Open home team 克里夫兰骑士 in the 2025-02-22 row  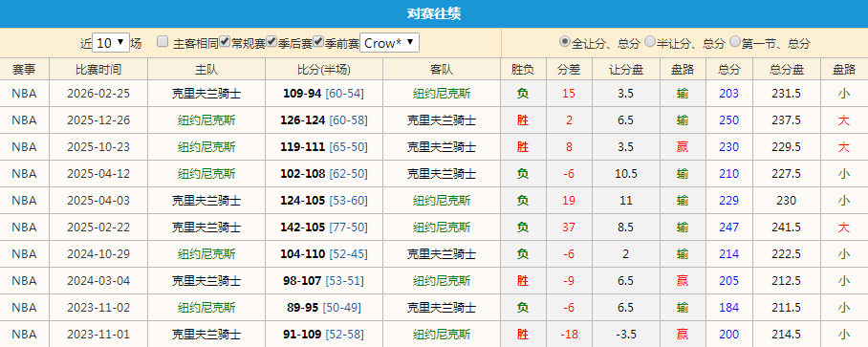pyautogui.click(x=206, y=228)
